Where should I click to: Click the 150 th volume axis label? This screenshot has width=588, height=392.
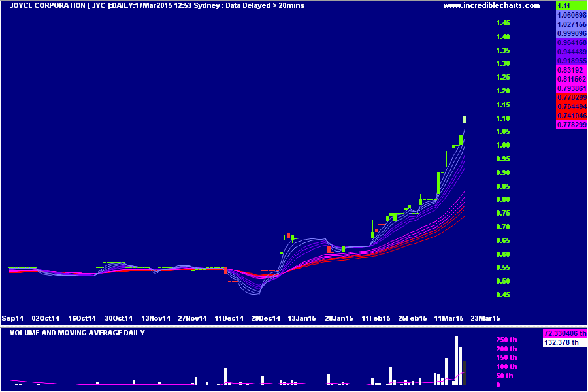pos(506,358)
